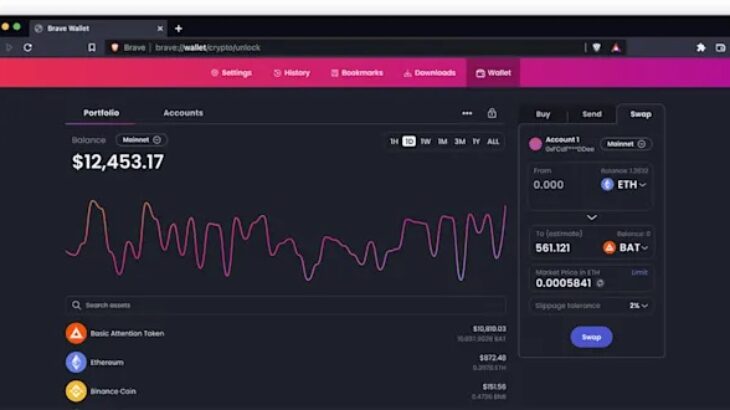Click the Search assets field
Screen dimensions: 730x410
(285, 305)
